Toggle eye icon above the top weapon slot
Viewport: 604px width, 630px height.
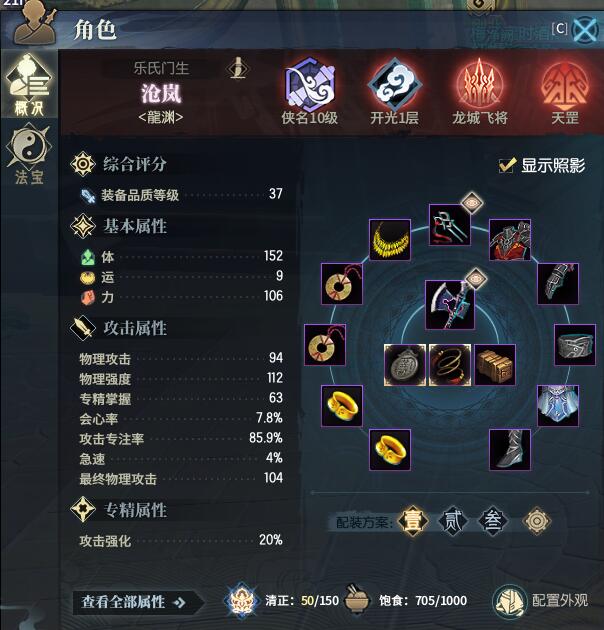click(473, 202)
